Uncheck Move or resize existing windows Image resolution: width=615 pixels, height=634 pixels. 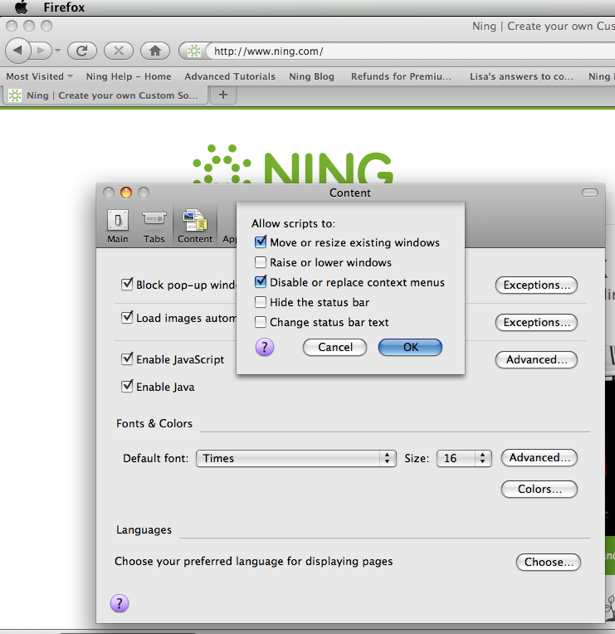click(261, 242)
